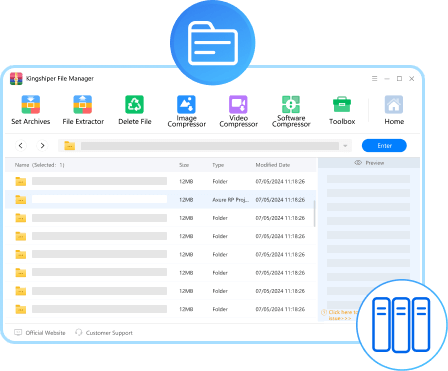Toggle the Preview eye icon
Image resolution: width=448 pixels, height=371 pixels.
coord(358,163)
